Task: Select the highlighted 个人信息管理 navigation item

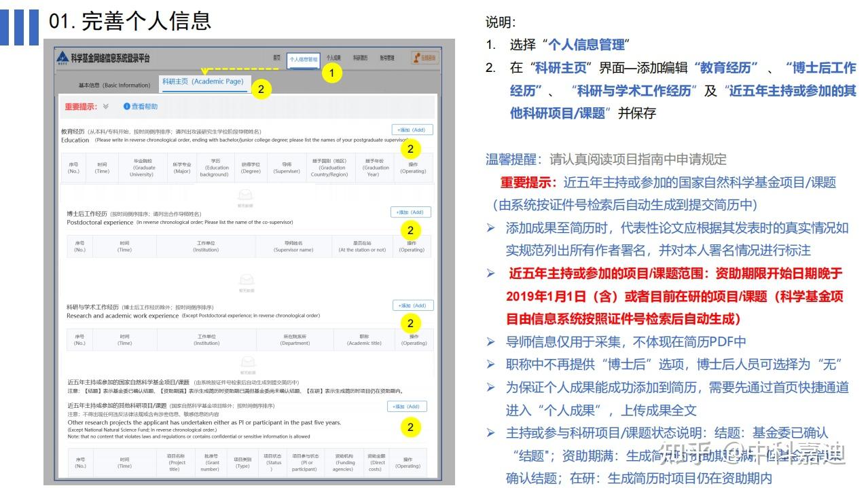Action: pyautogui.click(x=303, y=57)
